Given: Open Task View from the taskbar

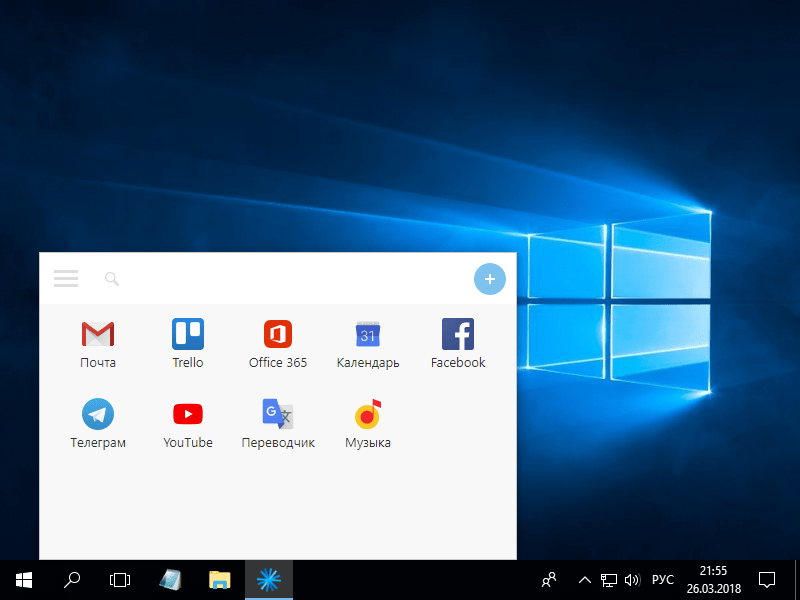Looking at the screenshot, I should click(120, 579).
